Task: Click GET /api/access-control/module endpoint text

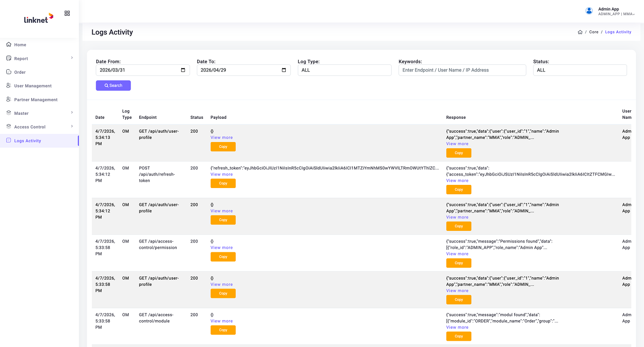Action: [x=157, y=318]
